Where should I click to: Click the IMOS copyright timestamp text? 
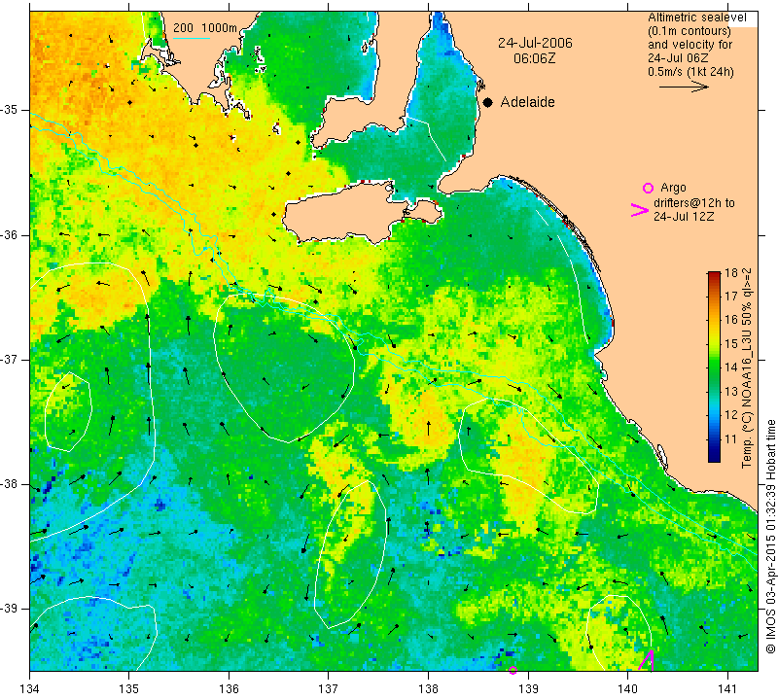pyautogui.click(x=769, y=537)
